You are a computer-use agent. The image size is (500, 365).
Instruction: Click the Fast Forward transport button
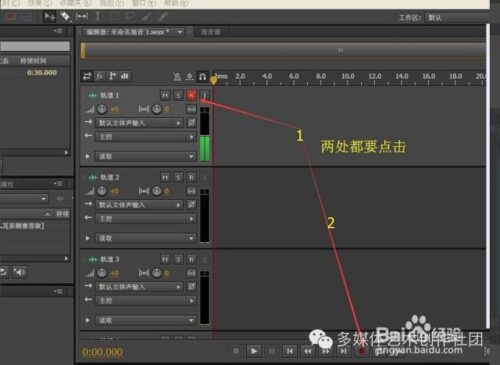click(x=326, y=351)
